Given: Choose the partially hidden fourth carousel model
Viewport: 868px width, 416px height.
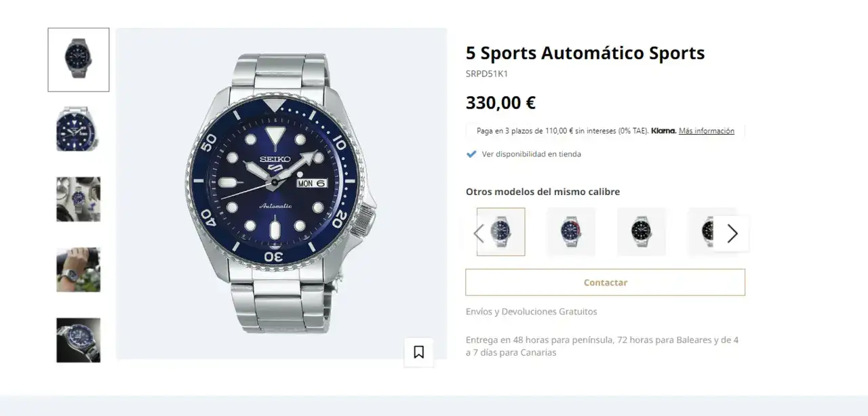Looking at the screenshot, I should (705, 232).
